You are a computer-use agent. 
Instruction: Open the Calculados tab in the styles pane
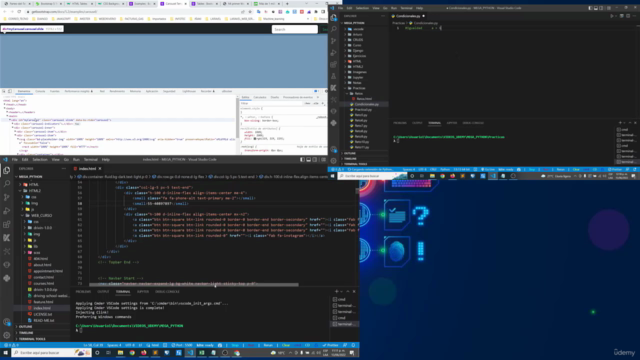[260, 98]
